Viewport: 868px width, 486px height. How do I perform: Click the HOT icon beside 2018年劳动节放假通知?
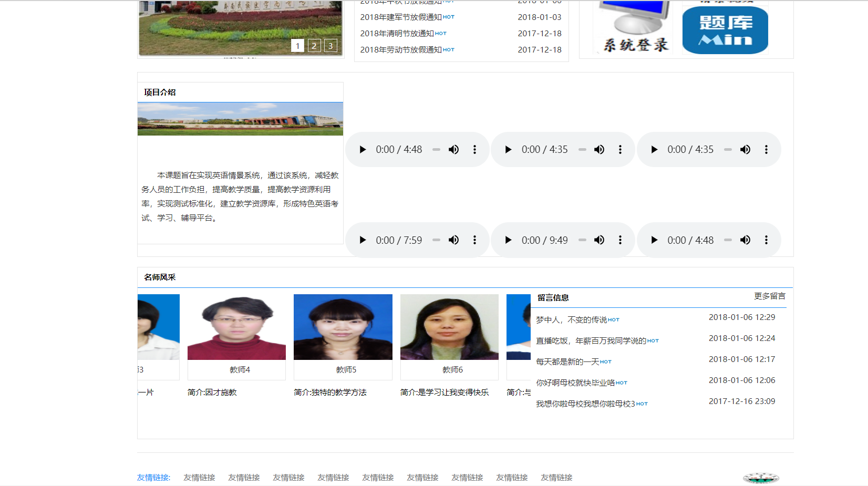coord(449,49)
